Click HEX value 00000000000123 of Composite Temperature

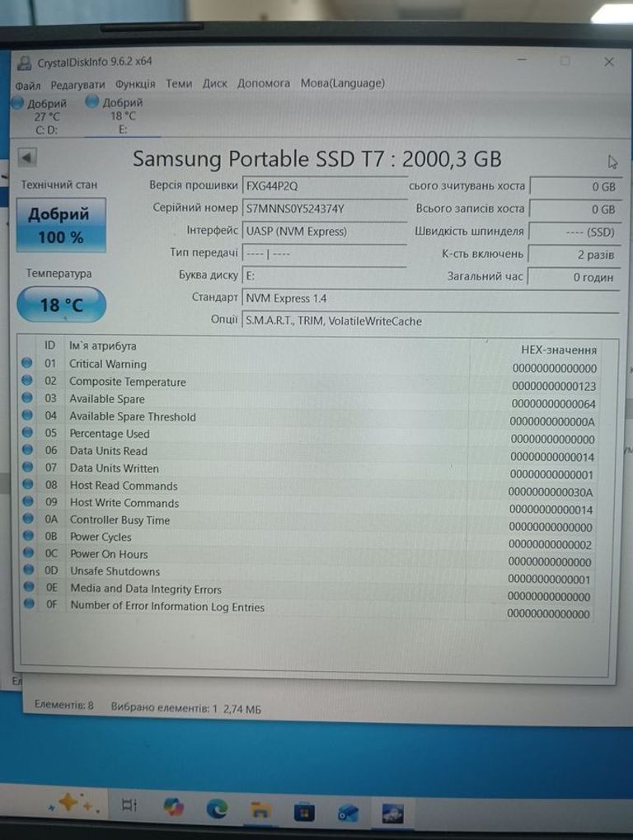[x=554, y=386]
